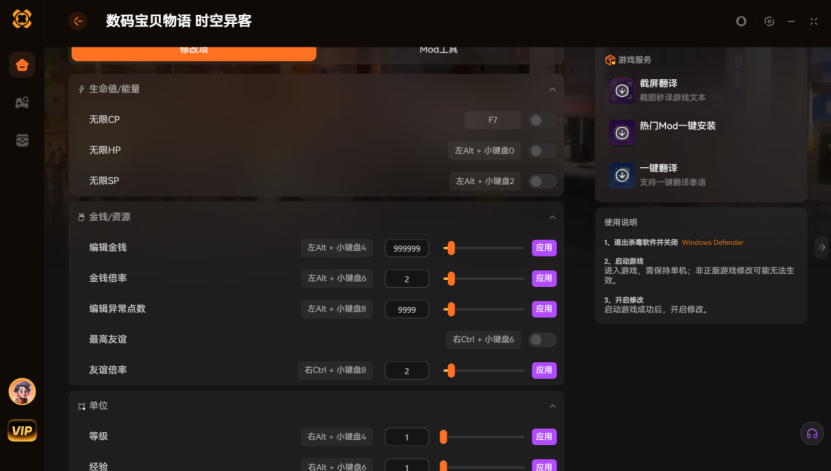Image resolution: width=831 pixels, height=471 pixels.
Task: Click the 金钱倍率 slider track
Action: [x=485, y=279]
